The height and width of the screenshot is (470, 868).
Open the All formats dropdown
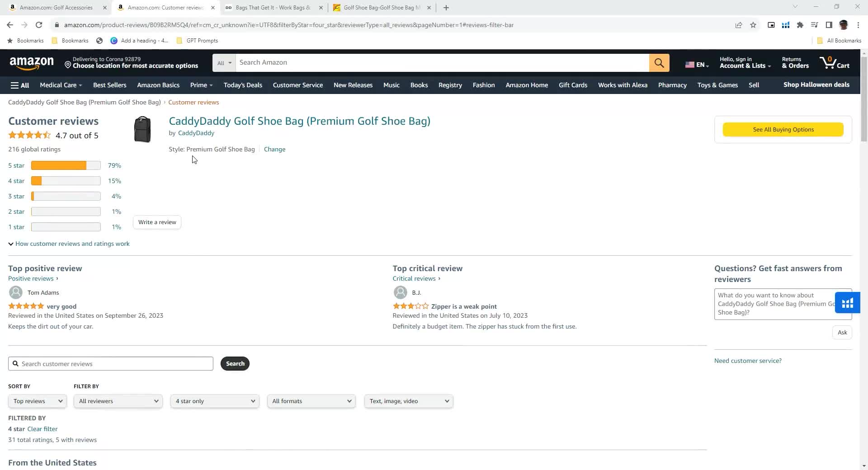point(311,401)
